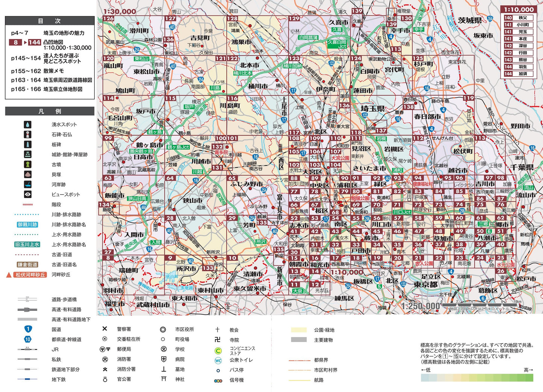The width and height of the screenshot is (543, 392).
Task: Click the green keyhole 古墳 icon
Action: point(27,164)
